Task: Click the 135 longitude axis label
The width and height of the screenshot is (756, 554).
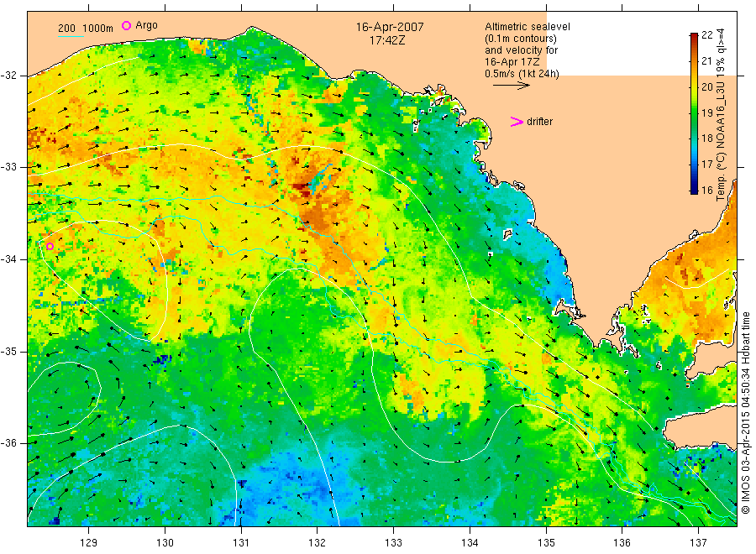Action: point(546,543)
